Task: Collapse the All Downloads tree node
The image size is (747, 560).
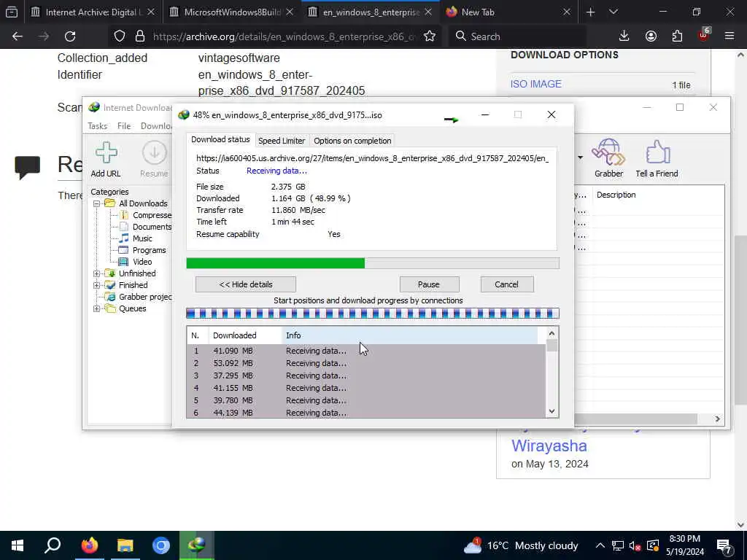Action: click(x=97, y=203)
